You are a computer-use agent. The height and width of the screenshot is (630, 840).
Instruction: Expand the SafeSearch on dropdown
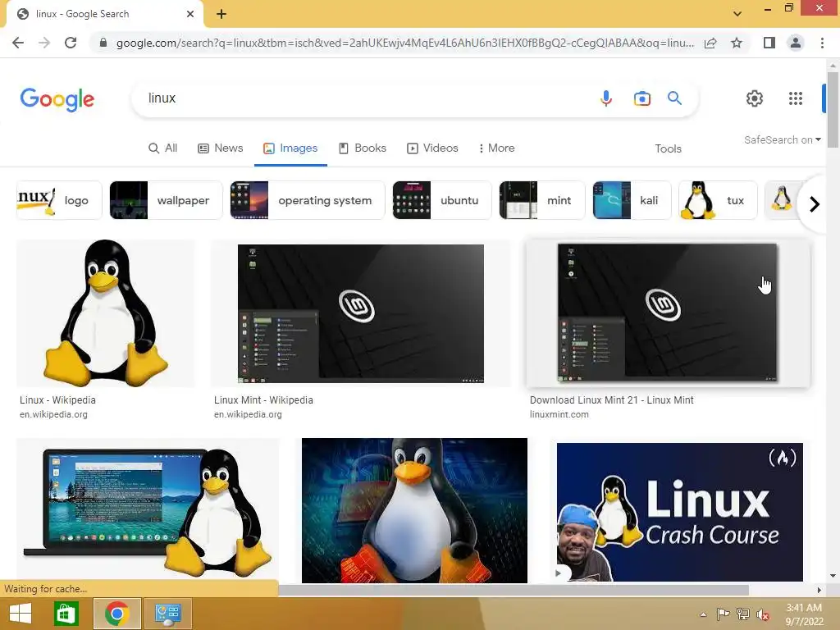click(782, 139)
